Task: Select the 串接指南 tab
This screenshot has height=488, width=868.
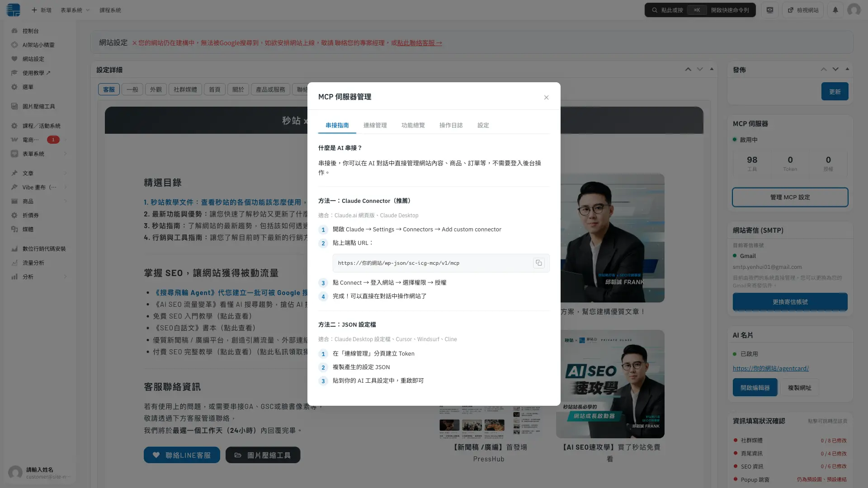Action: coord(337,125)
